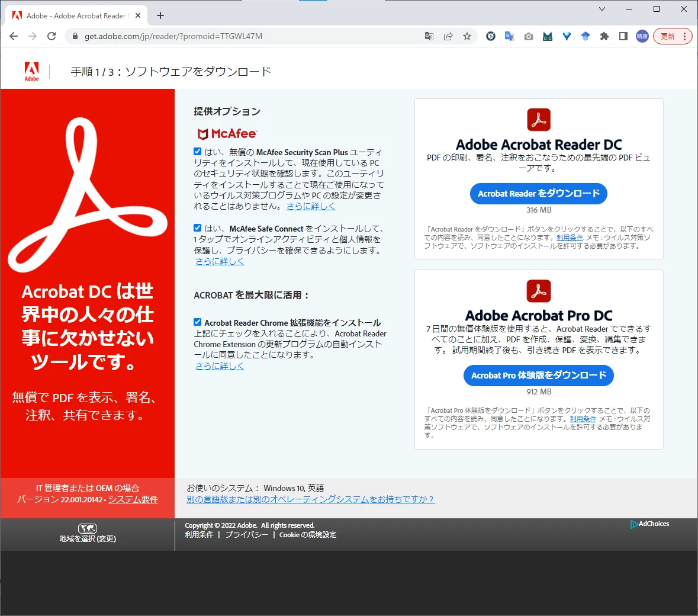The image size is (698, 616).
Task: Click the 提供オプション heading
Action: [x=227, y=111]
